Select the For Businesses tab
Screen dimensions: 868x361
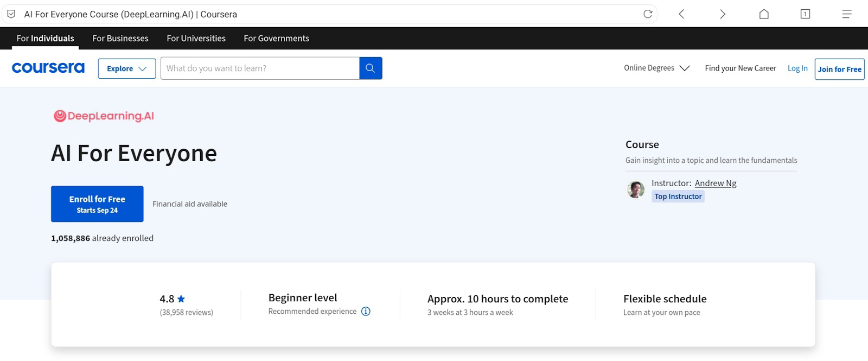click(x=120, y=38)
